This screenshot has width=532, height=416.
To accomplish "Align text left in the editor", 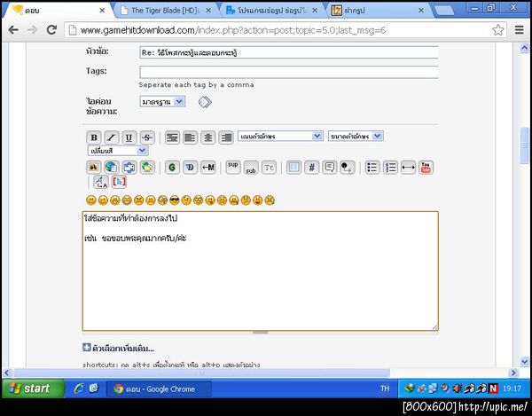I will tap(190, 137).
